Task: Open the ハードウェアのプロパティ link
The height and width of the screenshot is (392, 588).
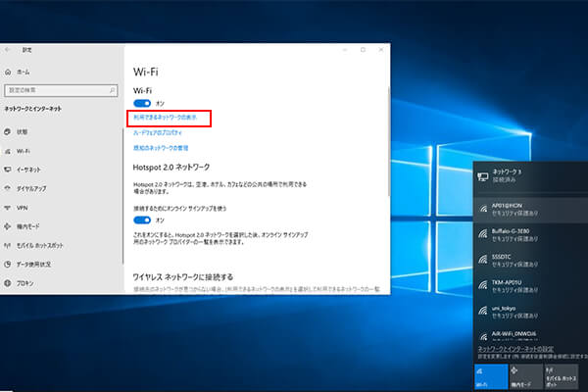Action: [x=158, y=132]
